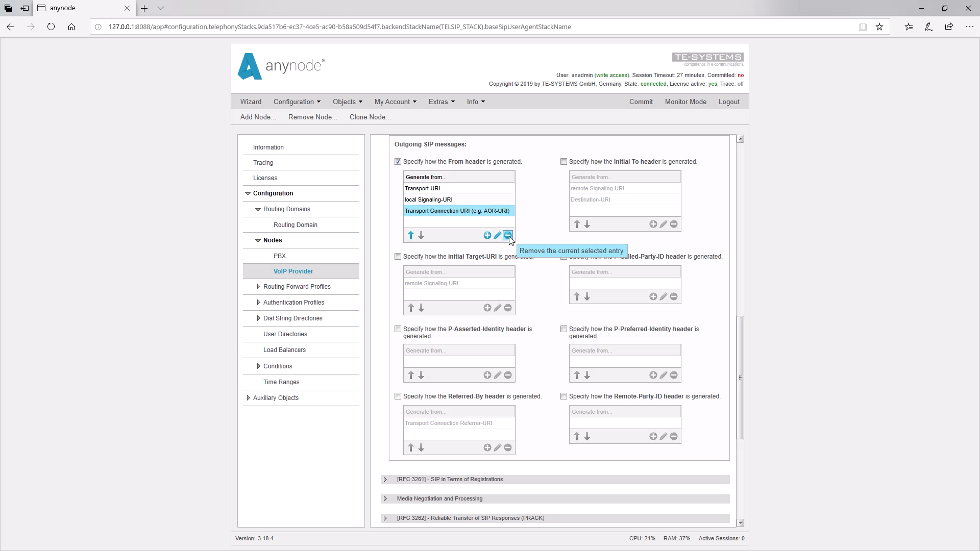Enable the Remote-Party-ID header checkbox
The width and height of the screenshot is (980, 551).
tap(563, 396)
